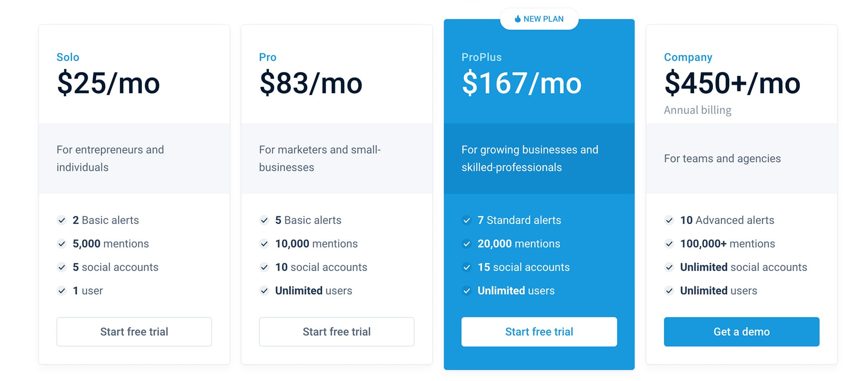Click checkmark icon beside 5,000 mentions
The image size is (868, 381).
pos(62,244)
